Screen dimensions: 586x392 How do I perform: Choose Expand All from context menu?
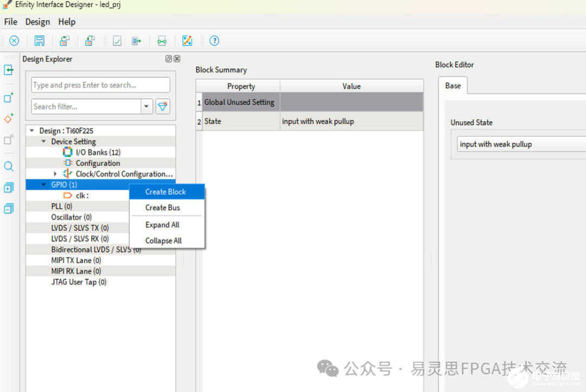point(167,225)
